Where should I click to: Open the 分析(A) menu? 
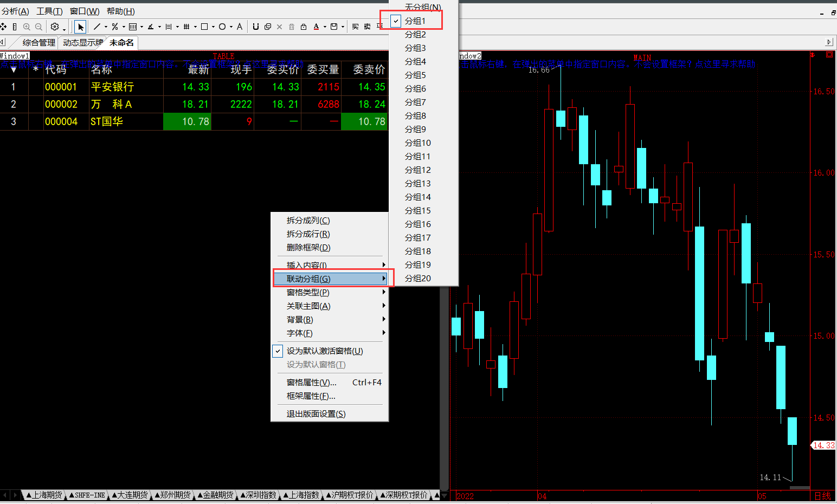[x=16, y=11]
